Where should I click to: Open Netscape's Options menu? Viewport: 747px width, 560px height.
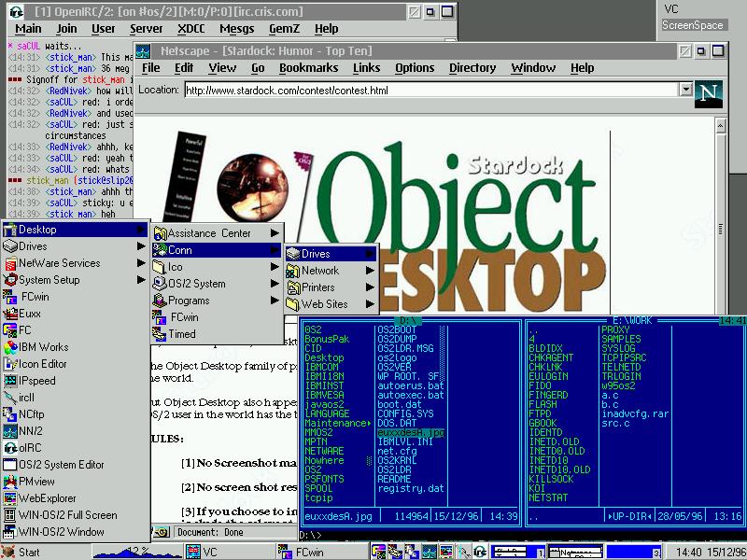click(x=415, y=68)
